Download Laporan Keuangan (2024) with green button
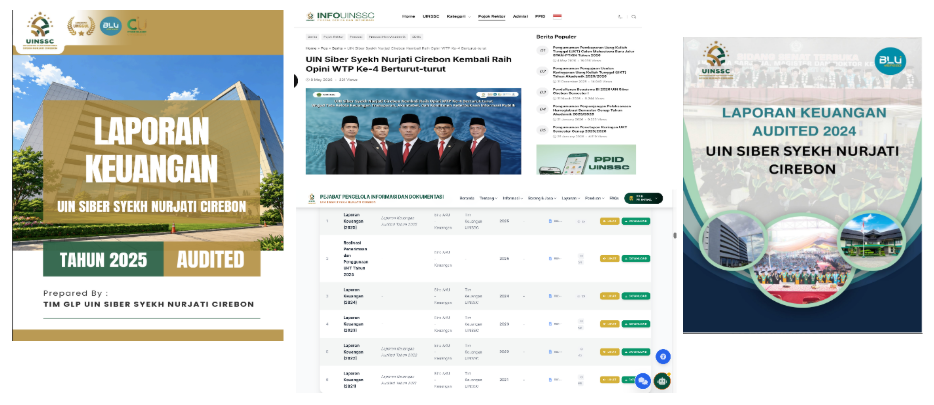 [636, 296]
